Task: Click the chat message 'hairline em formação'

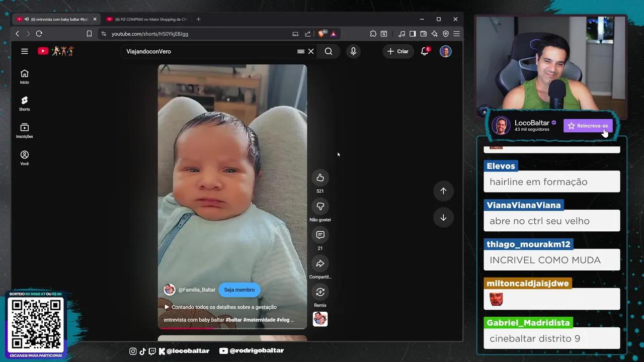Action: 538,182
